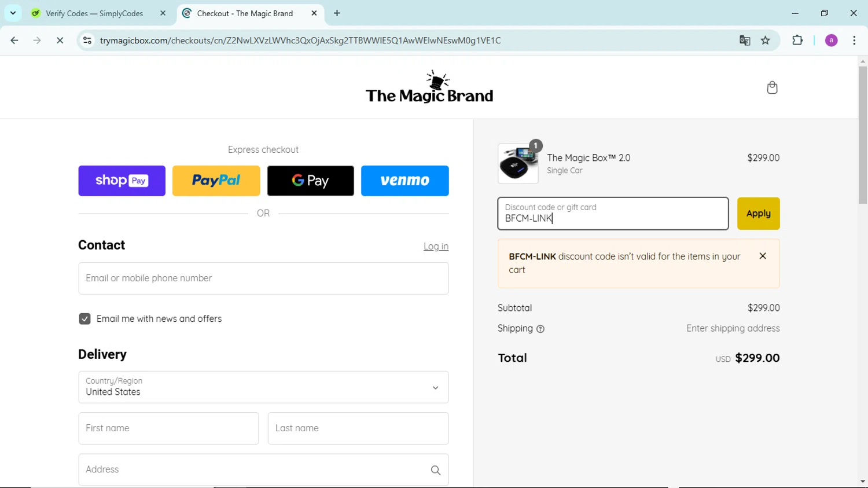The width and height of the screenshot is (868, 488).
Task: Click the First name field
Action: (168, 428)
